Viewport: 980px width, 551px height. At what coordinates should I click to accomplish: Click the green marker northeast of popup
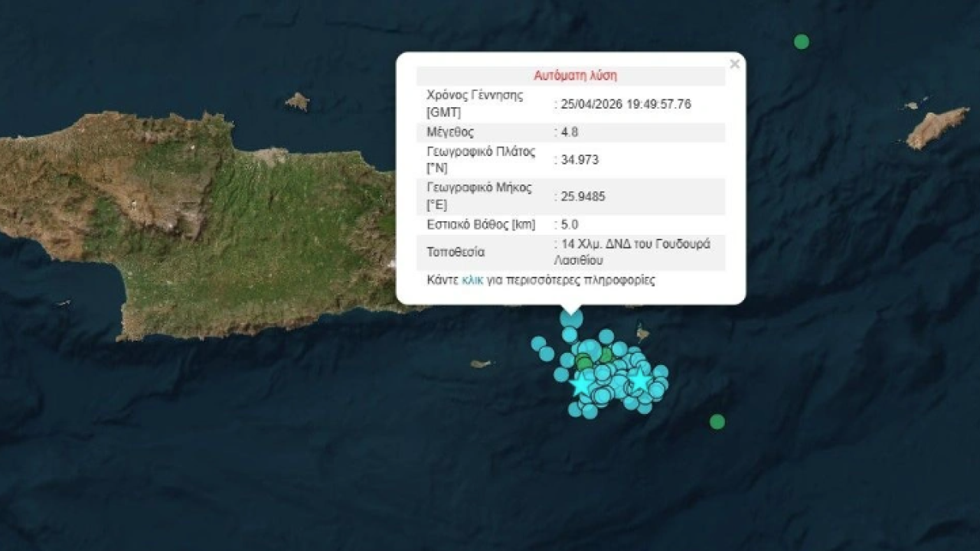(801, 42)
